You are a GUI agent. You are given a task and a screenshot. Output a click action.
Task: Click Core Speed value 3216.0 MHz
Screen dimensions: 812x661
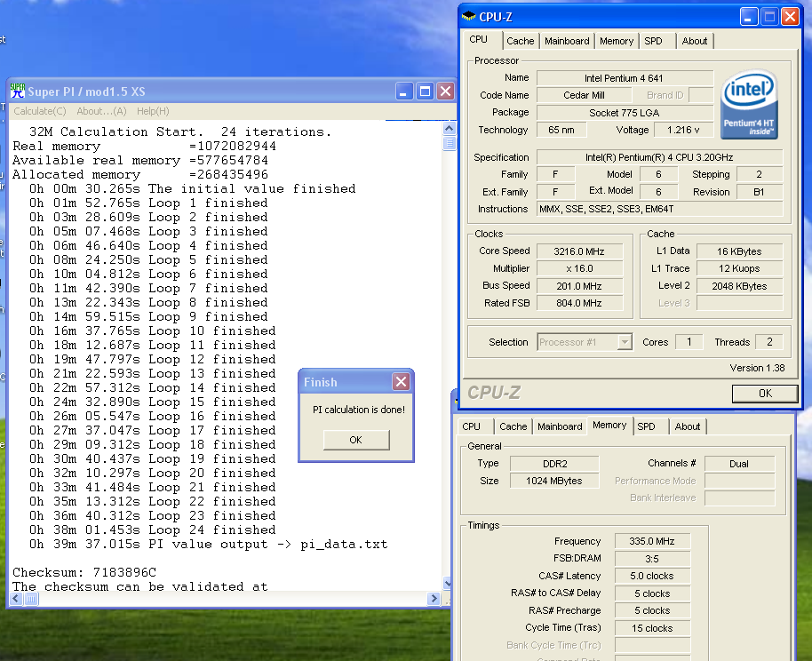pos(579,251)
